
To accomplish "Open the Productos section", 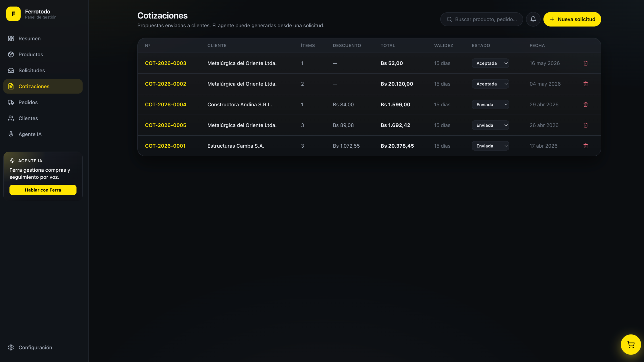I will [x=43, y=55].
